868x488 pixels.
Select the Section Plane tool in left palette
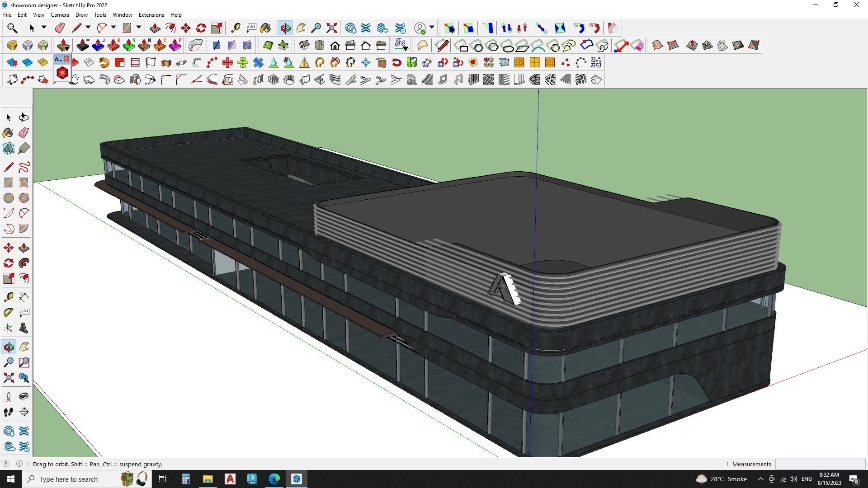24,412
